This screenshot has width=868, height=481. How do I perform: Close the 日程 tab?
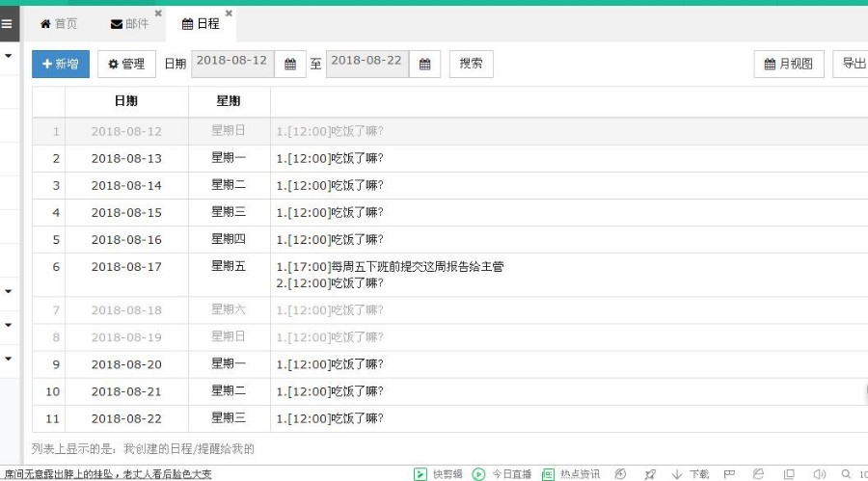click(229, 13)
